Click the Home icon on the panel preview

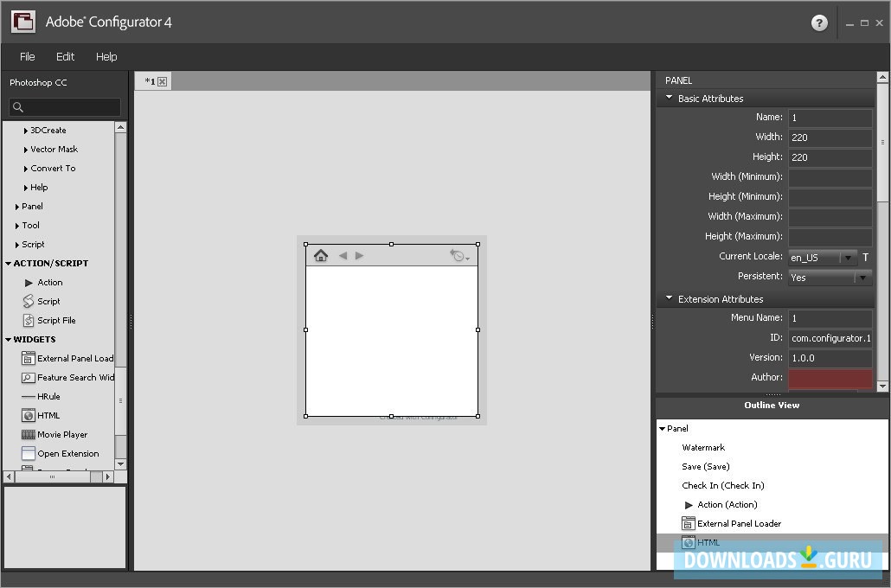(321, 255)
